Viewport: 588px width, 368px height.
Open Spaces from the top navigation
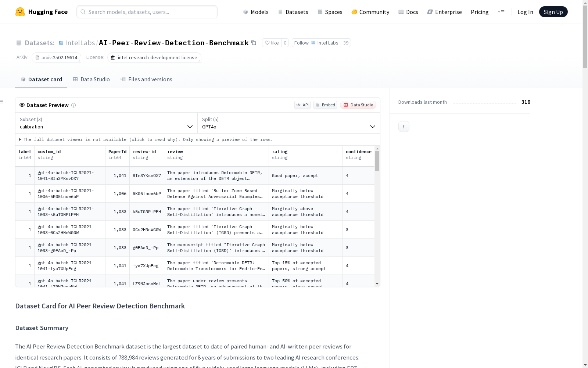click(330, 12)
